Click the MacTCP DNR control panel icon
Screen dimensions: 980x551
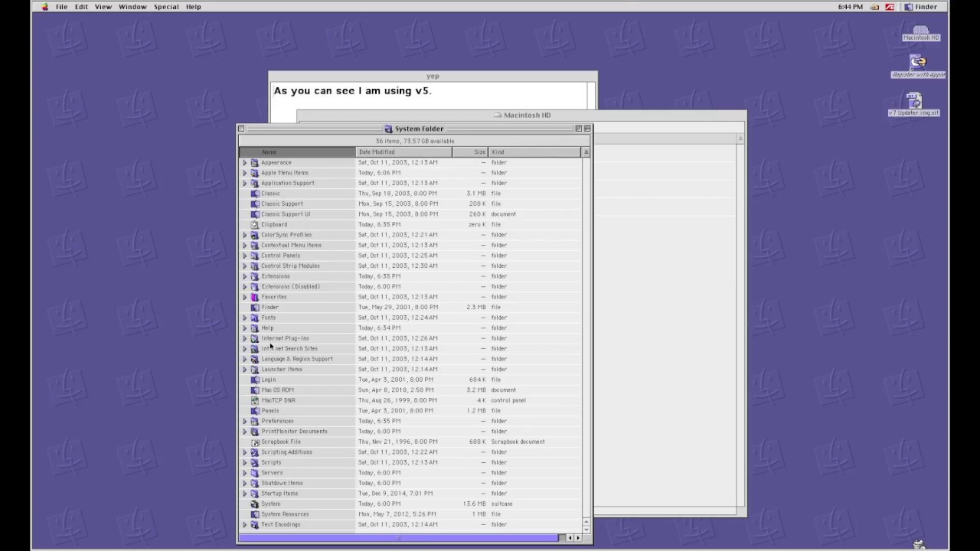pyautogui.click(x=255, y=400)
